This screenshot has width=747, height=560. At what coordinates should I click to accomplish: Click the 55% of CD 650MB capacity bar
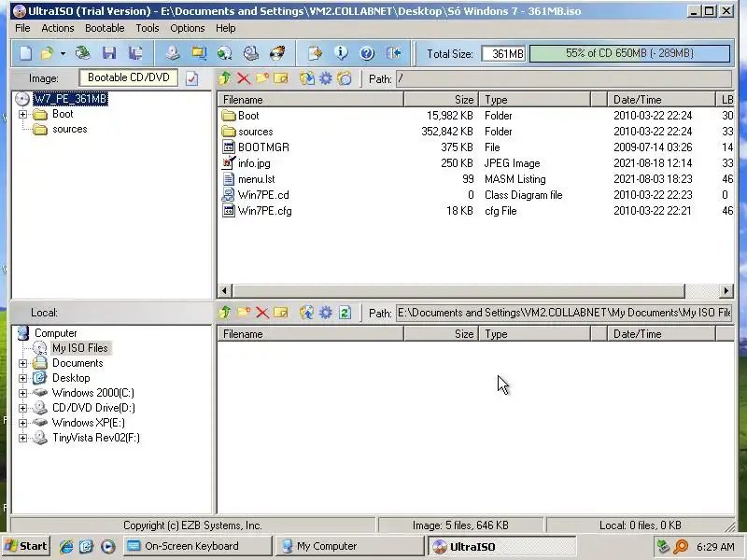click(629, 53)
